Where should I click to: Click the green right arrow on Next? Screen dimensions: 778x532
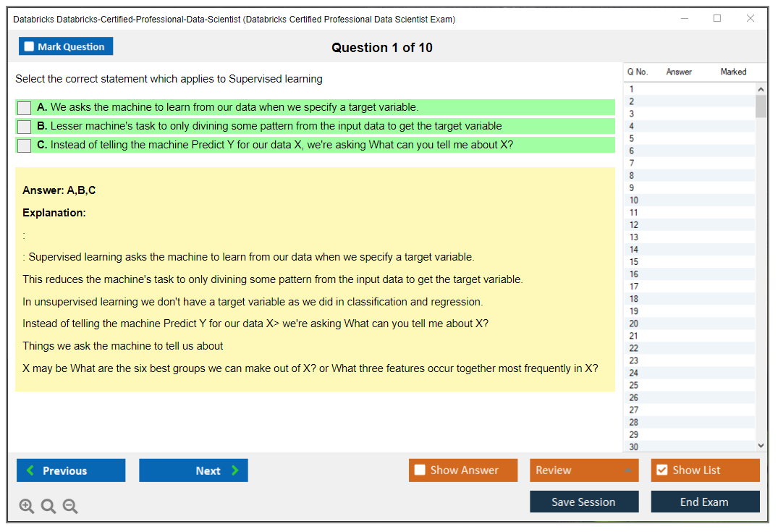click(235, 470)
